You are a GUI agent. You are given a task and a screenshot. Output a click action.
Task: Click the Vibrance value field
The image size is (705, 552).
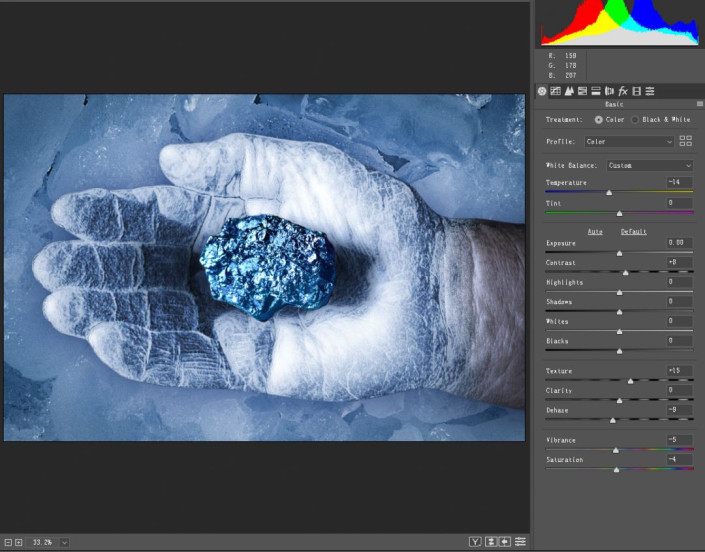pos(679,440)
